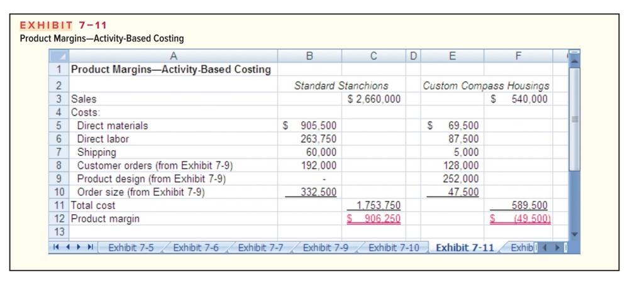Screen dimensions: 644x292
Task: Select row 1 header
Action: point(58,69)
